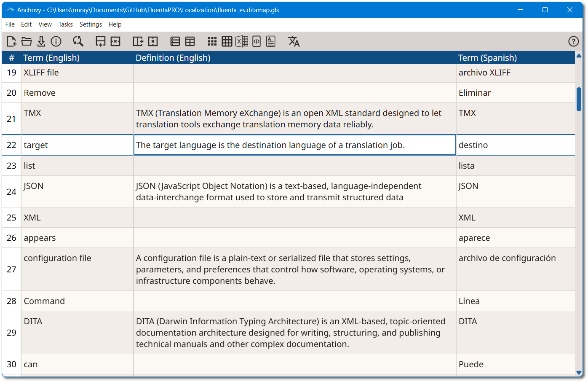This screenshot has width=588, height=382.
Task: Click the translate languages icon
Action: pyautogui.click(x=294, y=41)
